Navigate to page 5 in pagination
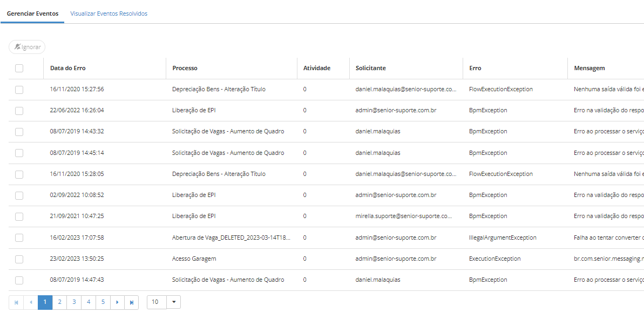644x319 pixels. click(x=103, y=302)
